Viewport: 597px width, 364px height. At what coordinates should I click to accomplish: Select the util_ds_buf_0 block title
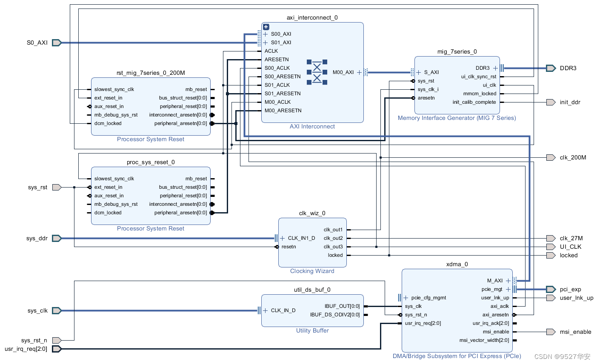coord(312,290)
